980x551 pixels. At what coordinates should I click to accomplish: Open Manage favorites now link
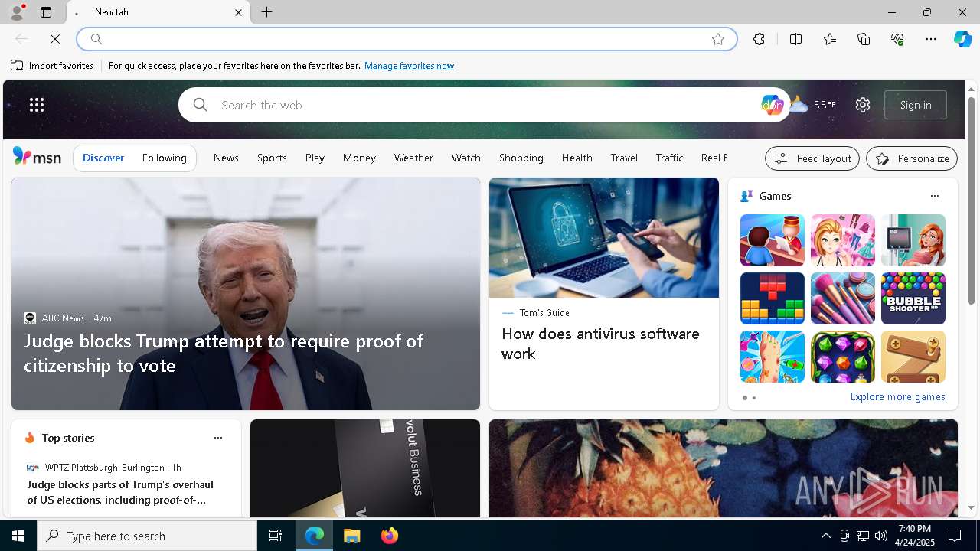tap(409, 66)
